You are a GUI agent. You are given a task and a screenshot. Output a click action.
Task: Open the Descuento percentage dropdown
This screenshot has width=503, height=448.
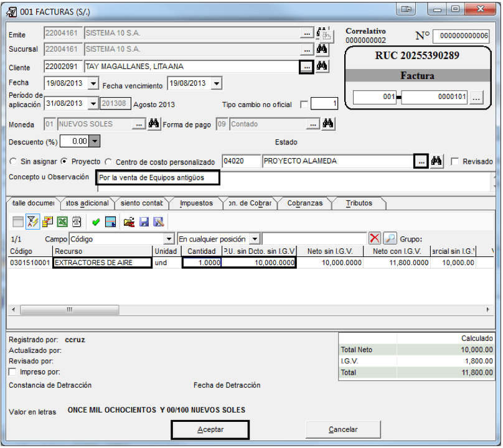point(95,141)
